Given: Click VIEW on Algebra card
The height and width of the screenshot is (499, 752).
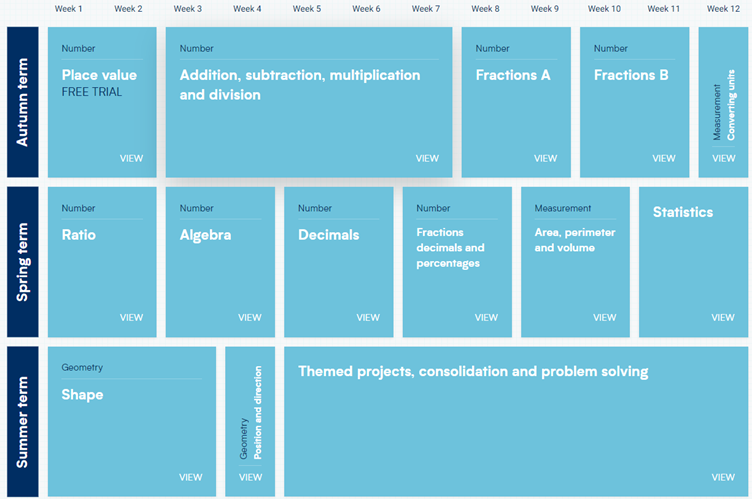Looking at the screenshot, I should point(249,317).
